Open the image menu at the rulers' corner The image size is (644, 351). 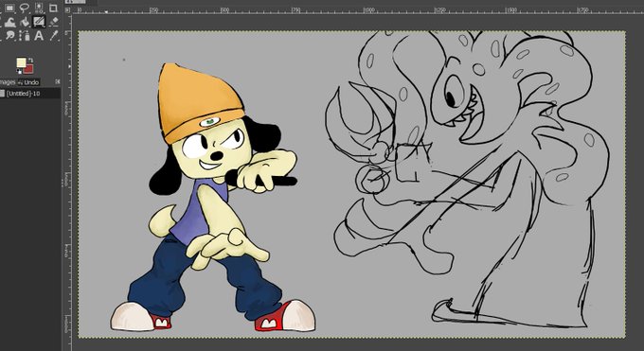pyautogui.click(x=68, y=9)
